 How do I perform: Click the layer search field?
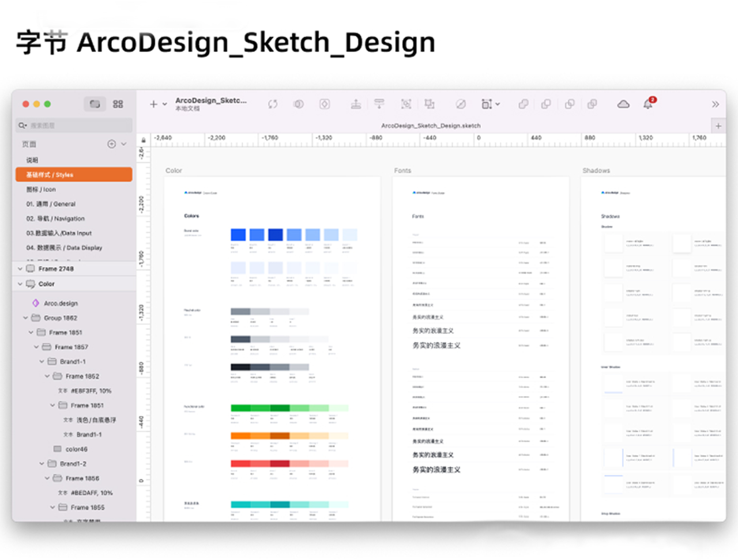74,125
